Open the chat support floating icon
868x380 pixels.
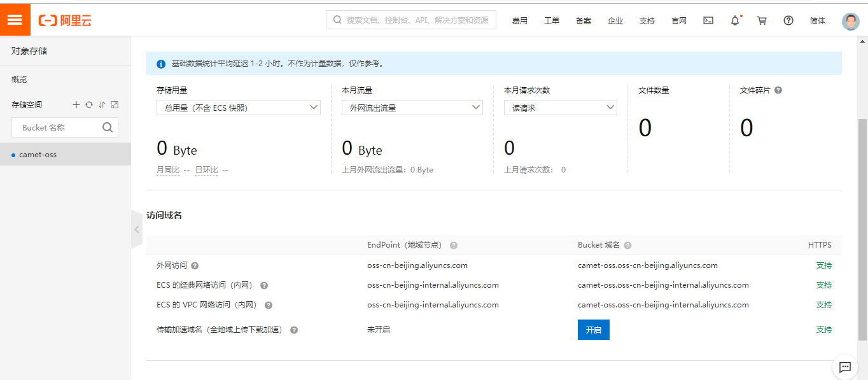[x=845, y=367]
